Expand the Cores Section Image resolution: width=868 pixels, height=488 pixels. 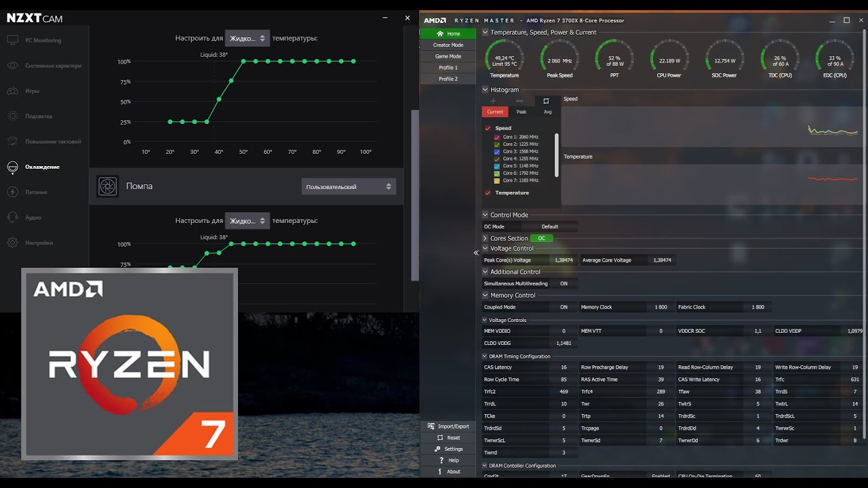(x=485, y=239)
